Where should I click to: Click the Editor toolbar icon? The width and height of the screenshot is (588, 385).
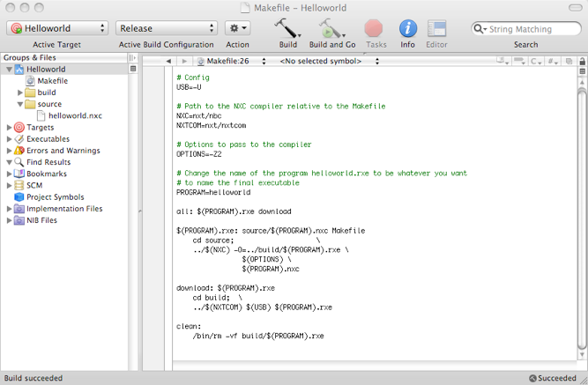pos(437,28)
